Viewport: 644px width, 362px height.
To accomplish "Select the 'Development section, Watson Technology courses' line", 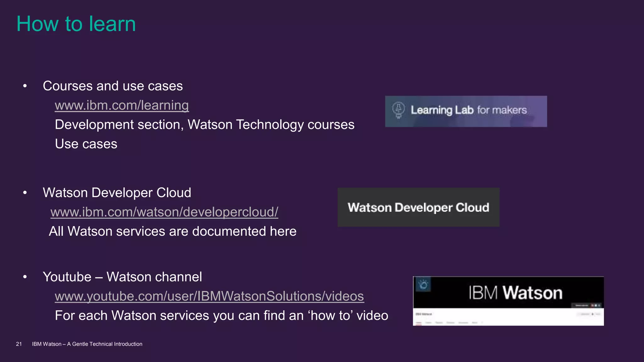I will (x=205, y=125).
